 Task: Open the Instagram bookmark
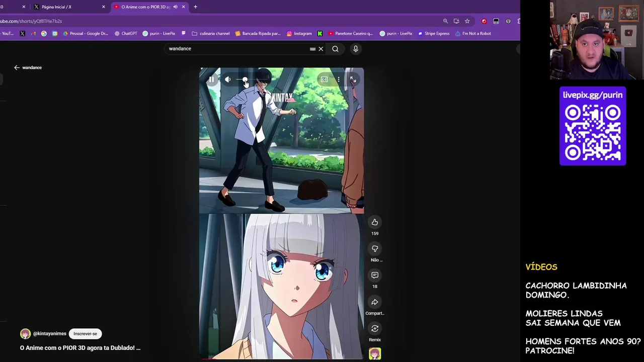pyautogui.click(x=299, y=34)
